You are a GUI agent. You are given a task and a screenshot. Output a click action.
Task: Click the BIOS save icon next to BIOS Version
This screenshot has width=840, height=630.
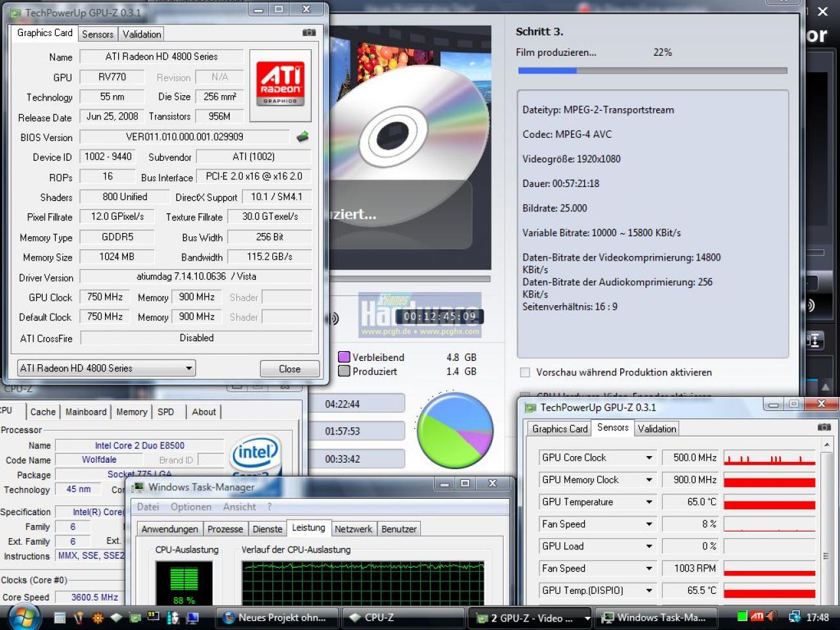tap(303, 136)
